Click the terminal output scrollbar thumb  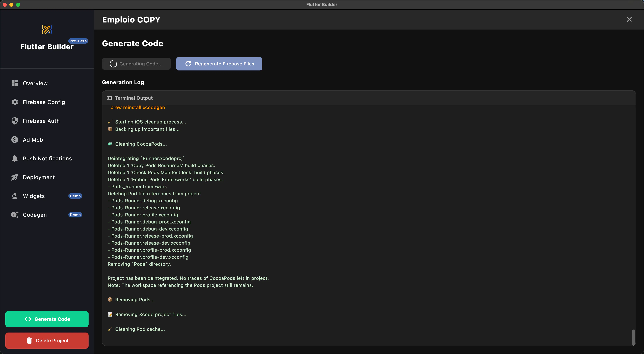(x=633, y=337)
